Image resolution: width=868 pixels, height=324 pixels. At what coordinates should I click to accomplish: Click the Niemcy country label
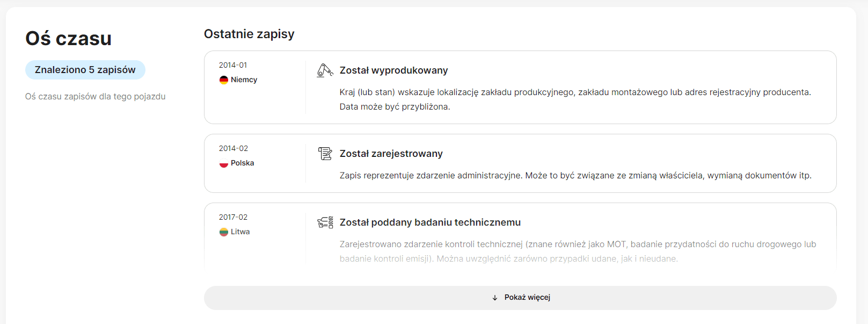(244, 80)
